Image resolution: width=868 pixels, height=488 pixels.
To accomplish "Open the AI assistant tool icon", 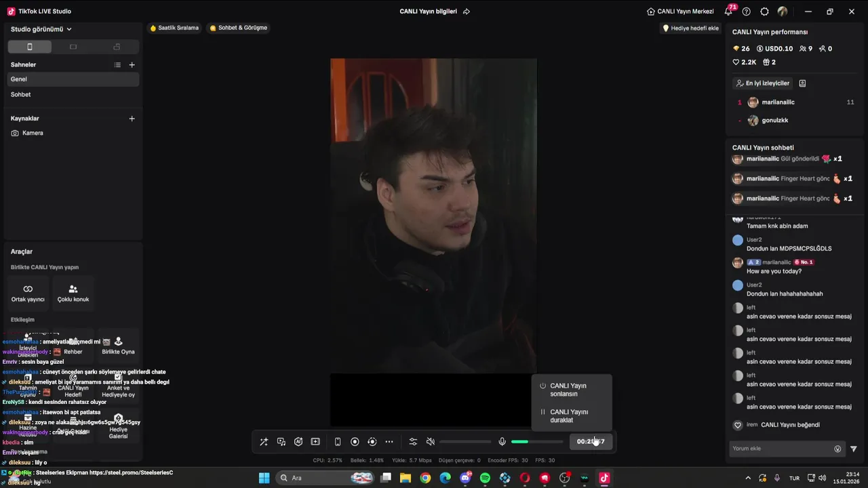I will [x=298, y=442].
